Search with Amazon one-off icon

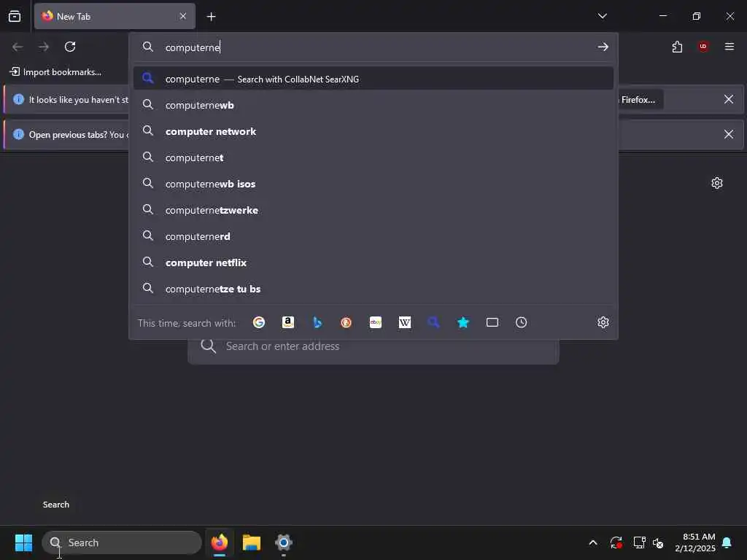(287, 322)
